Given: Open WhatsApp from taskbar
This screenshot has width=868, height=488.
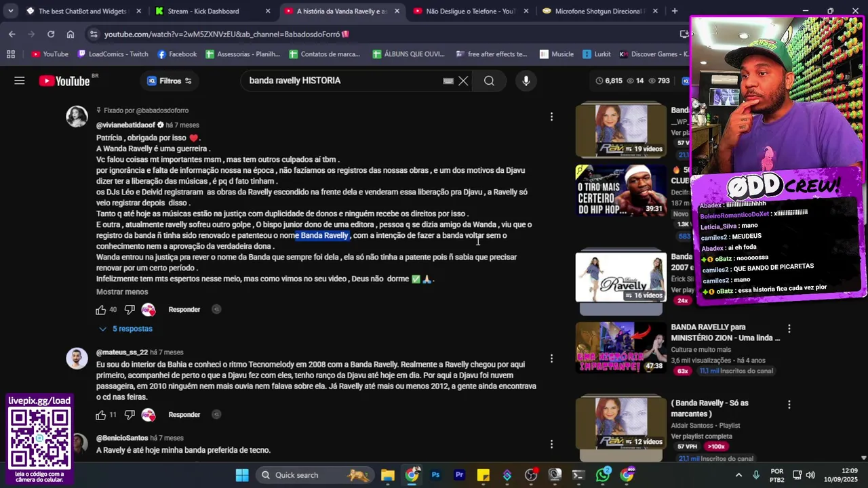Looking at the screenshot, I should click(x=603, y=475).
